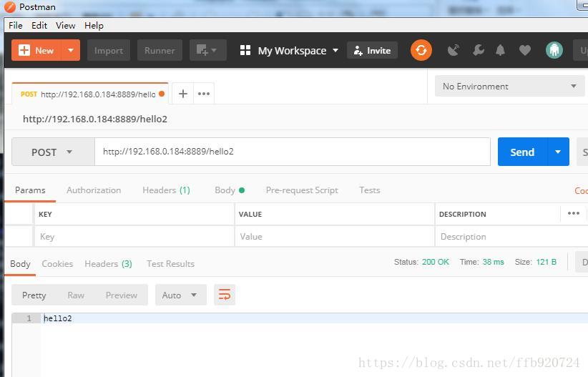Select Pretty response view

point(34,295)
